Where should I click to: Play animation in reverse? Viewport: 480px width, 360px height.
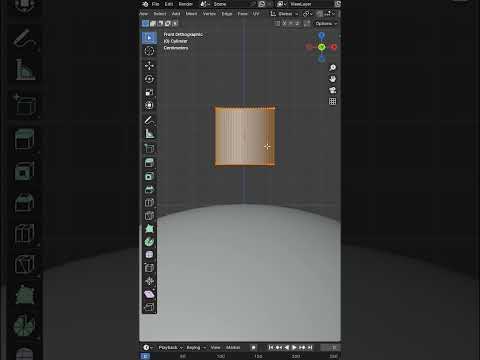(x=286, y=347)
